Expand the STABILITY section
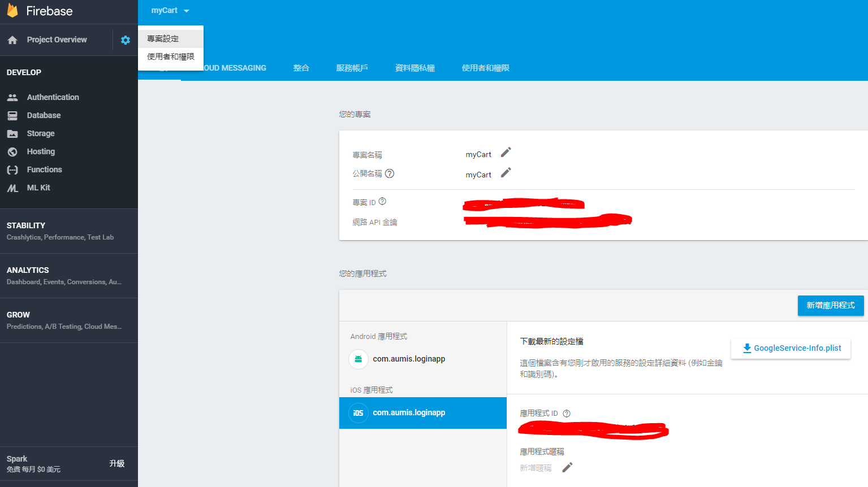 (x=69, y=231)
